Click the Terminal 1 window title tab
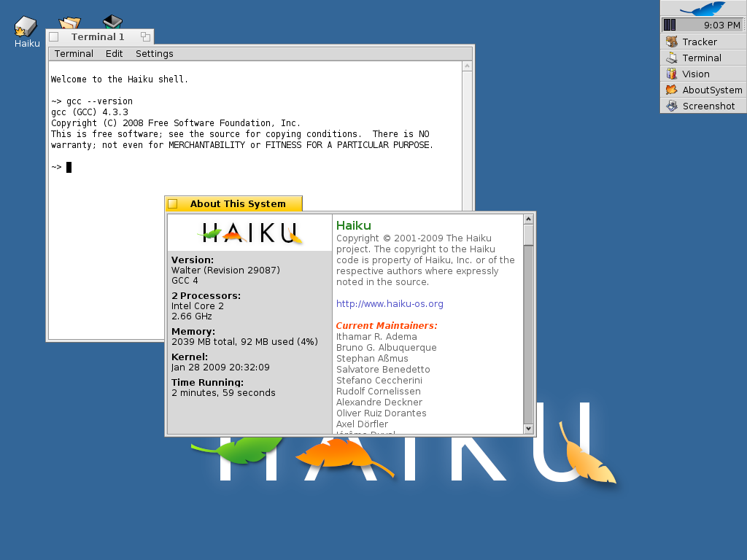This screenshot has height=560, width=747. pos(98,36)
